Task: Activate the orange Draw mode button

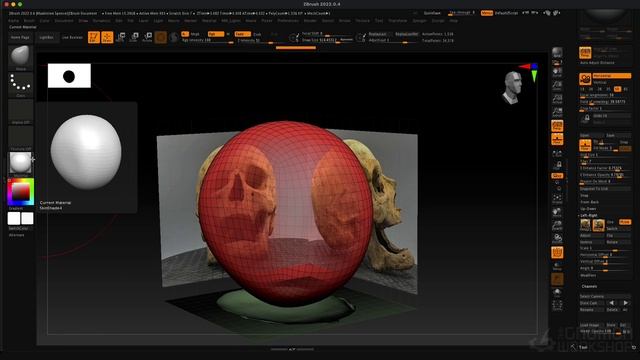Action: point(107,37)
